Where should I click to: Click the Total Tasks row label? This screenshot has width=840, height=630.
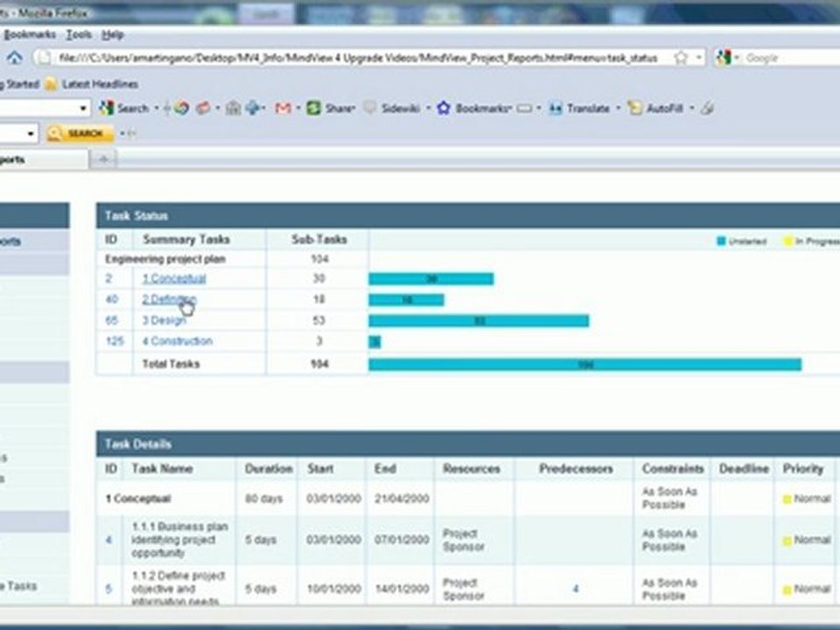[x=171, y=364]
